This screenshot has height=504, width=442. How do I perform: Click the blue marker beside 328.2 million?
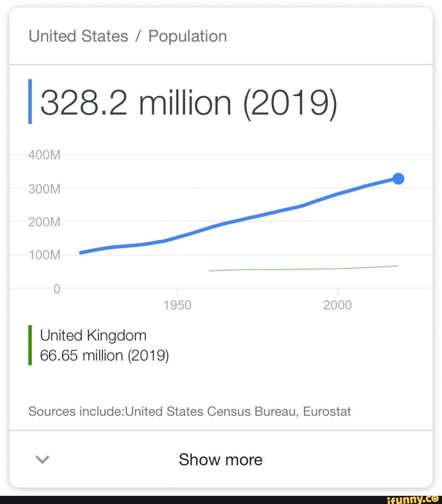[x=30, y=101]
